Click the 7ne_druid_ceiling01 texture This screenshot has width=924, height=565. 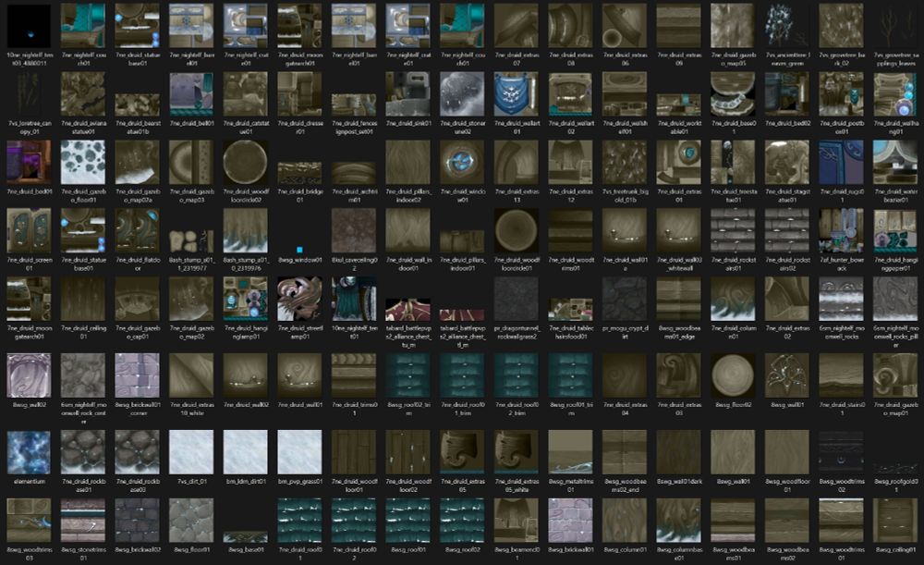click(x=83, y=300)
